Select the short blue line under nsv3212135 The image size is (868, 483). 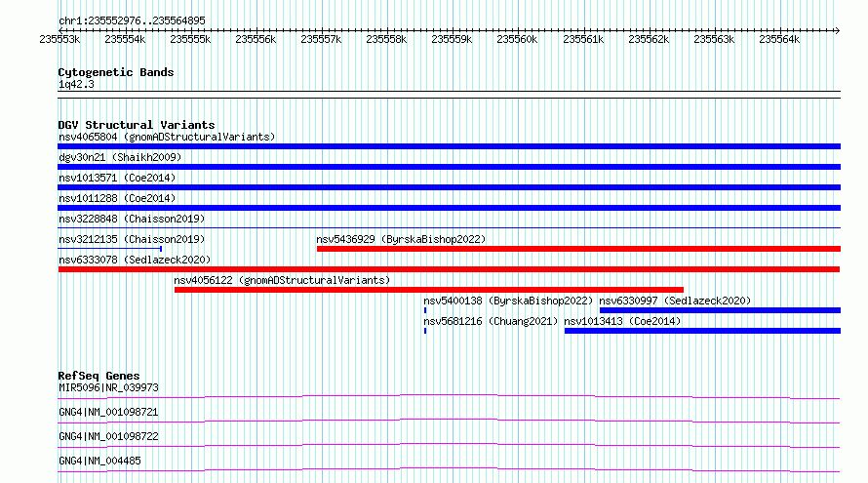(109, 249)
